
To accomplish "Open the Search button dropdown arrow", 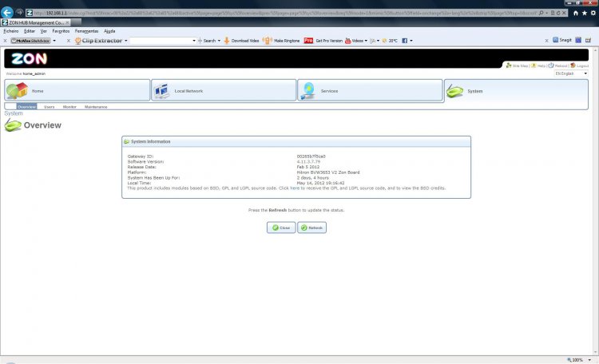I will 219,41.
